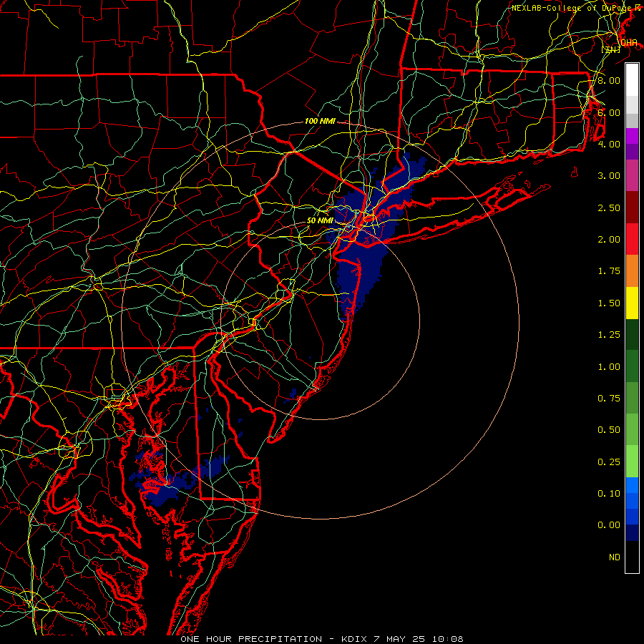644x644 pixels.
Task: Select the 1.50 legend value
Action: [x=609, y=303]
